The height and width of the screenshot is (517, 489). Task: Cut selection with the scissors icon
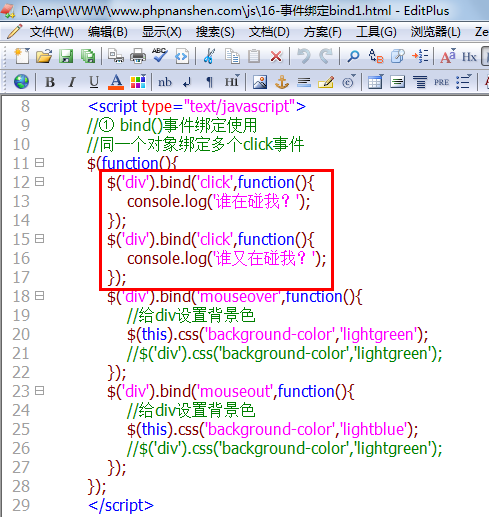[x=209, y=56]
